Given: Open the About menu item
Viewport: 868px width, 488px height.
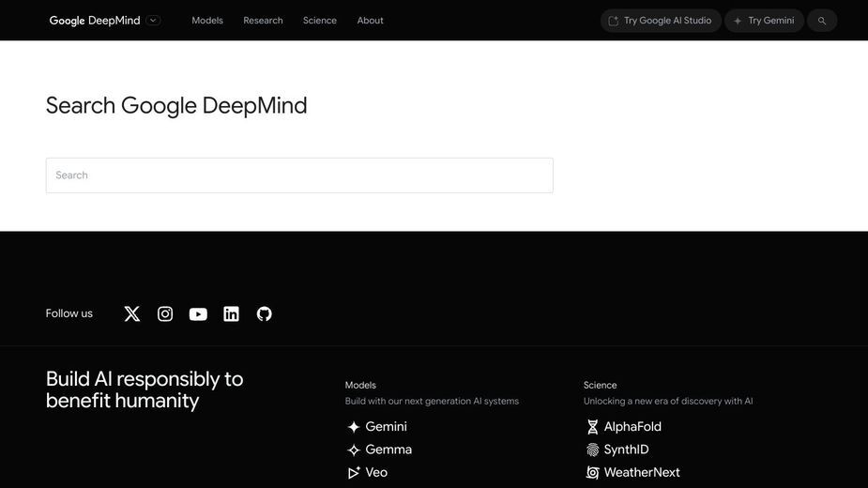Looking at the screenshot, I should [370, 21].
